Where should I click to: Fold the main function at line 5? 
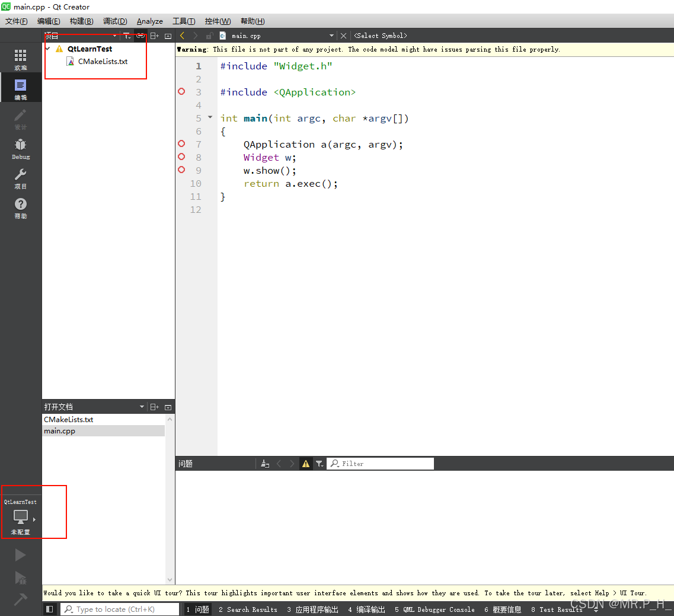pyautogui.click(x=210, y=117)
